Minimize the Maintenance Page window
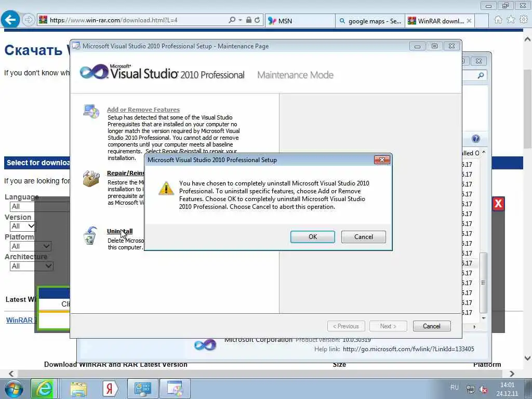The height and width of the screenshot is (399, 532). click(417, 46)
